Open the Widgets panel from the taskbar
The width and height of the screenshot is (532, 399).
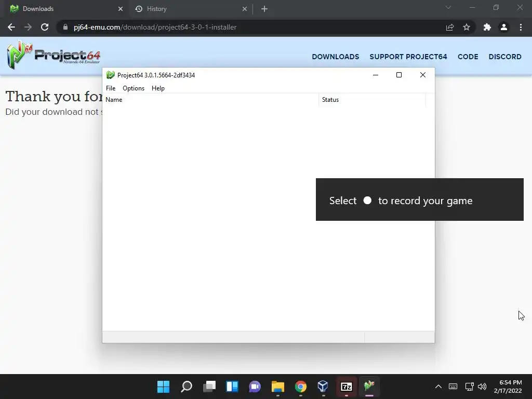(232, 387)
